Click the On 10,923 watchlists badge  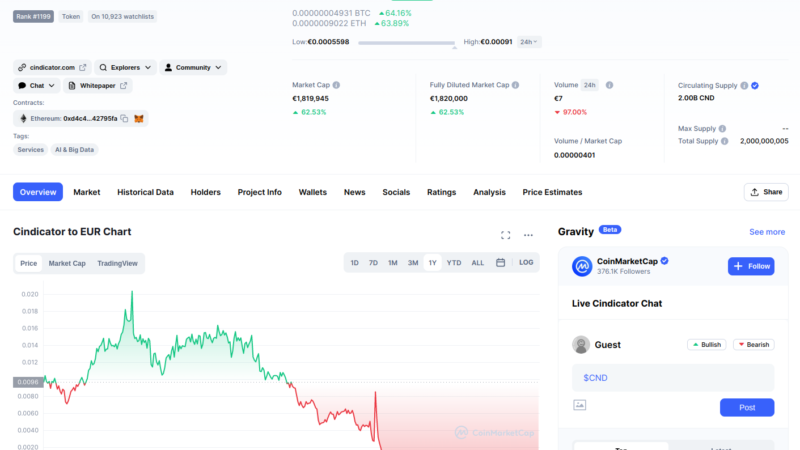pos(122,16)
